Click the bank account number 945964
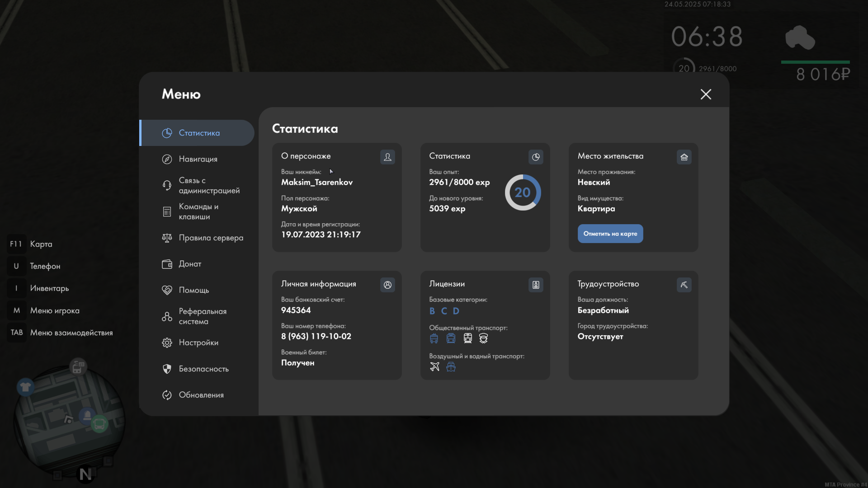This screenshot has height=488, width=868. click(296, 310)
